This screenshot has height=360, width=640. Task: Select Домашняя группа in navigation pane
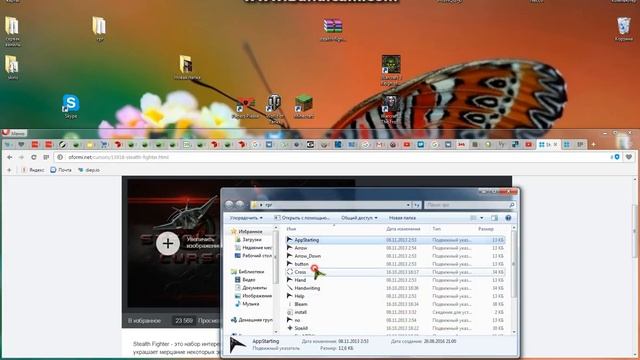point(251,320)
